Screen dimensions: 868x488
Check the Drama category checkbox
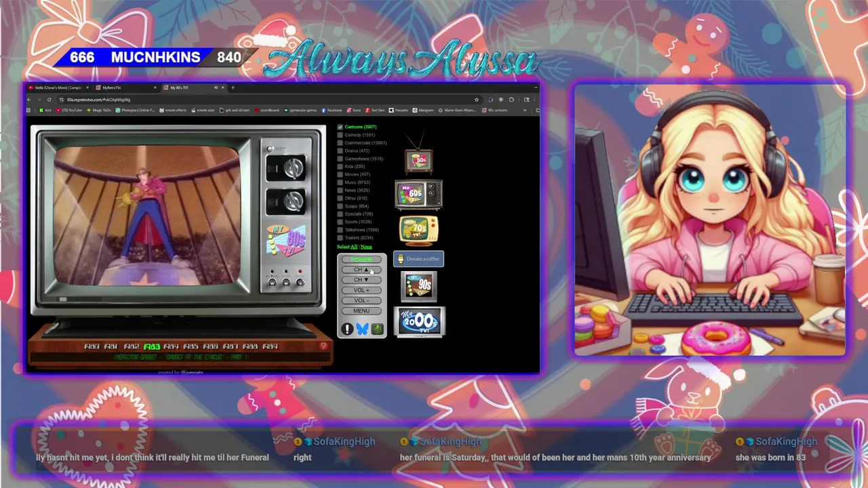click(340, 150)
